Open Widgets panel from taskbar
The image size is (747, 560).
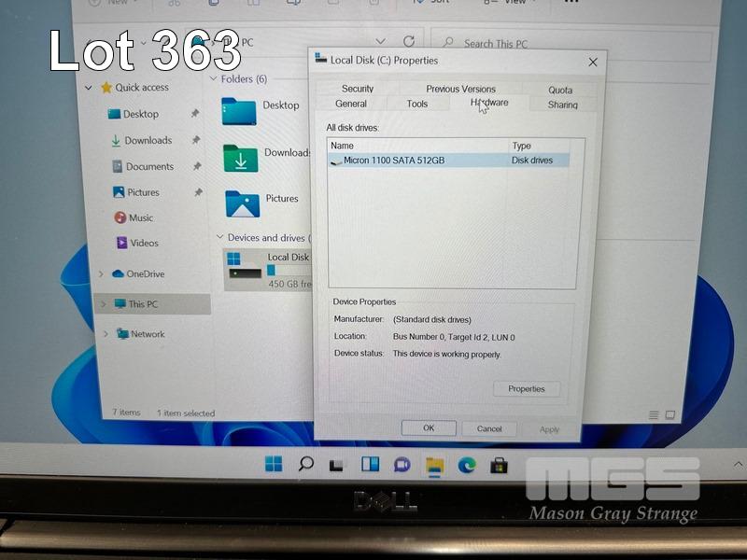[x=370, y=464]
